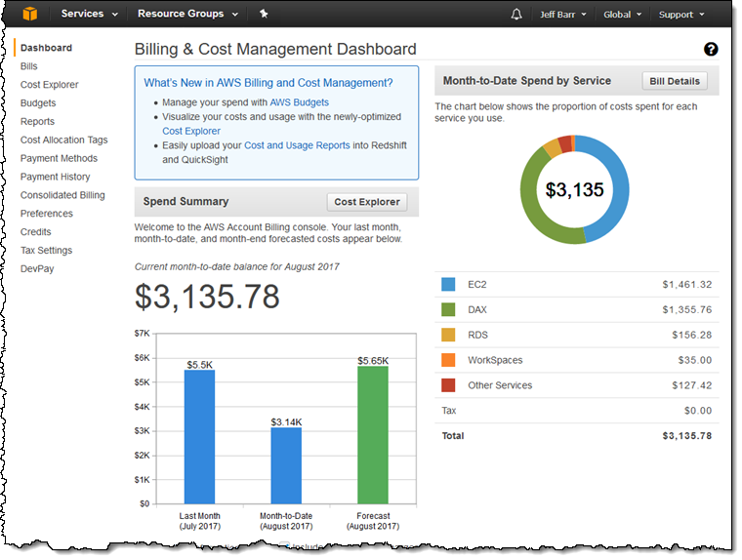Click the pin shortcut icon in navbar
The image size is (742, 560).
(x=264, y=15)
